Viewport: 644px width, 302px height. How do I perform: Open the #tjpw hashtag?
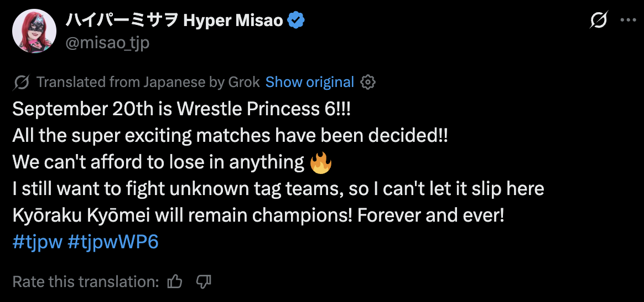tap(37, 242)
